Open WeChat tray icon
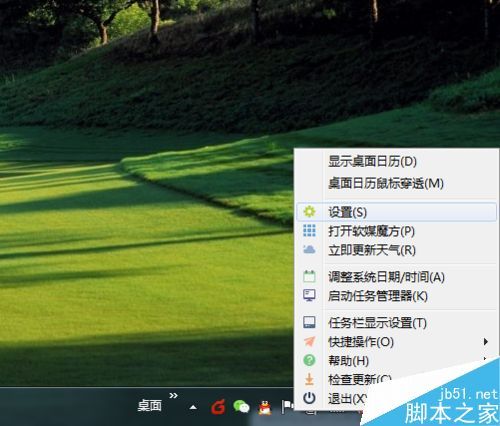This screenshot has width=500, height=426. [x=241, y=407]
